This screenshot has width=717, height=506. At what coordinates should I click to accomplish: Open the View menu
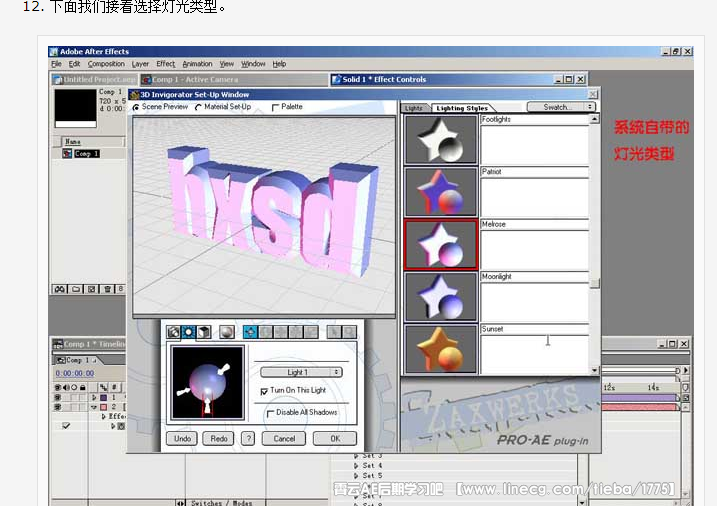click(x=226, y=64)
